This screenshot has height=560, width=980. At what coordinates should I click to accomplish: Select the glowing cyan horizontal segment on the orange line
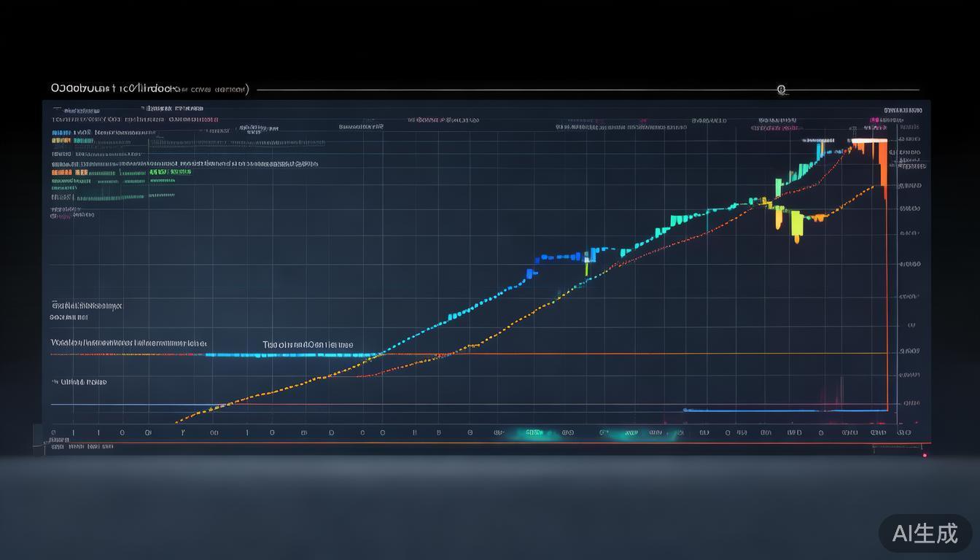[x=292, y=355]
